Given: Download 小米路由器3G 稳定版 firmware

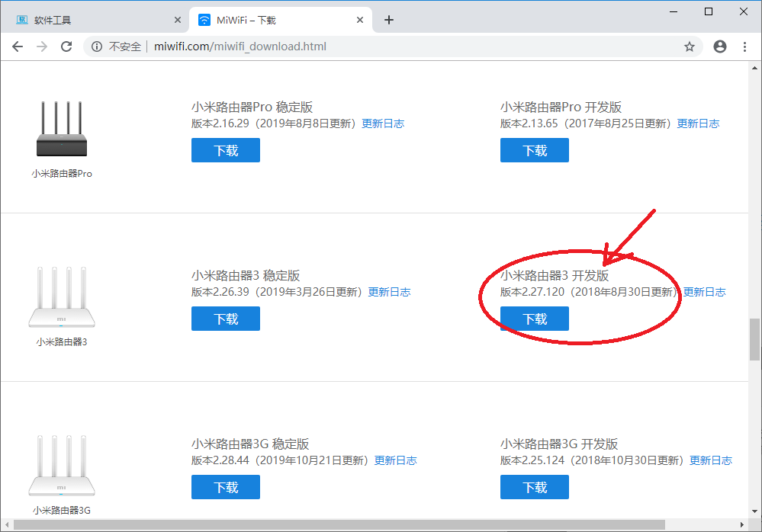Looking at the screenshot, I should click(x=226, y=487).
